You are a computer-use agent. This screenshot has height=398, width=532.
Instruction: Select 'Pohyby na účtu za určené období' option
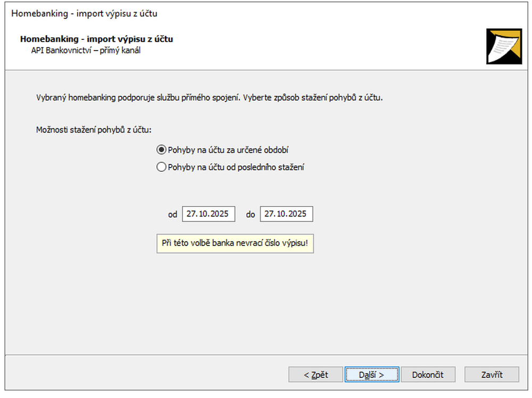click(162, 150)
